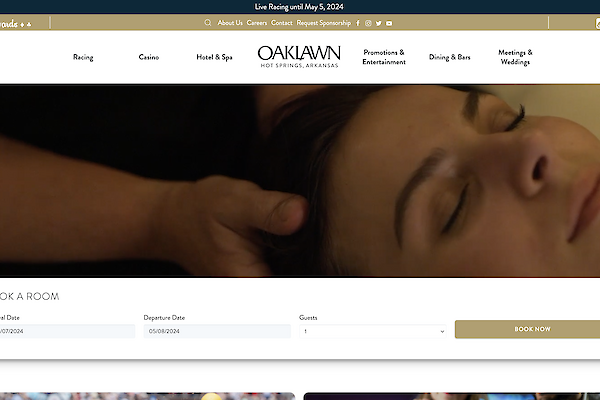The image size is (600, 400).
Task: Expand the Guests dropdown
Action: click(374, 331)
